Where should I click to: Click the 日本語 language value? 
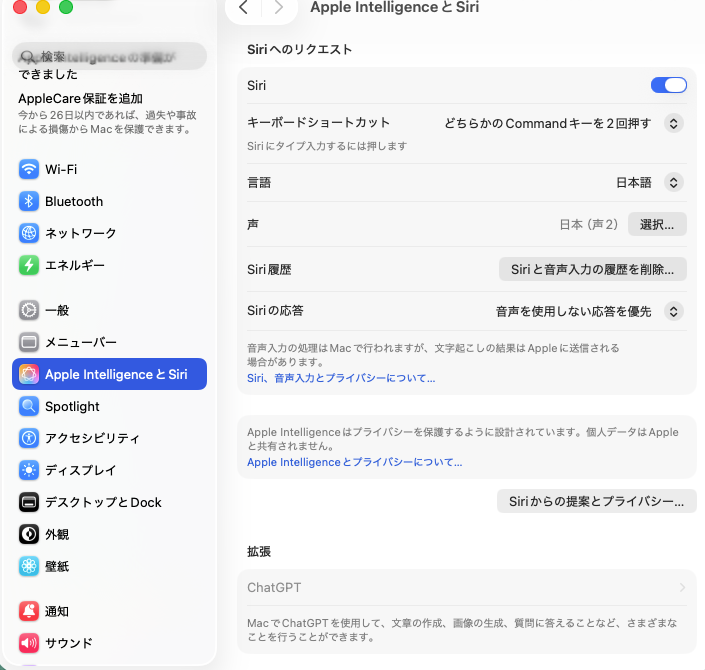634,183
